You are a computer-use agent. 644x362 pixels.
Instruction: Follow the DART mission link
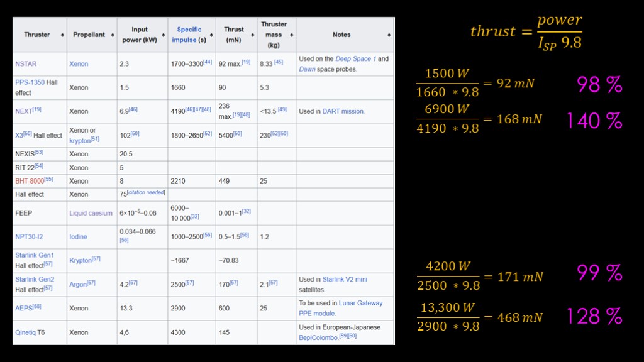pos(343,111)
